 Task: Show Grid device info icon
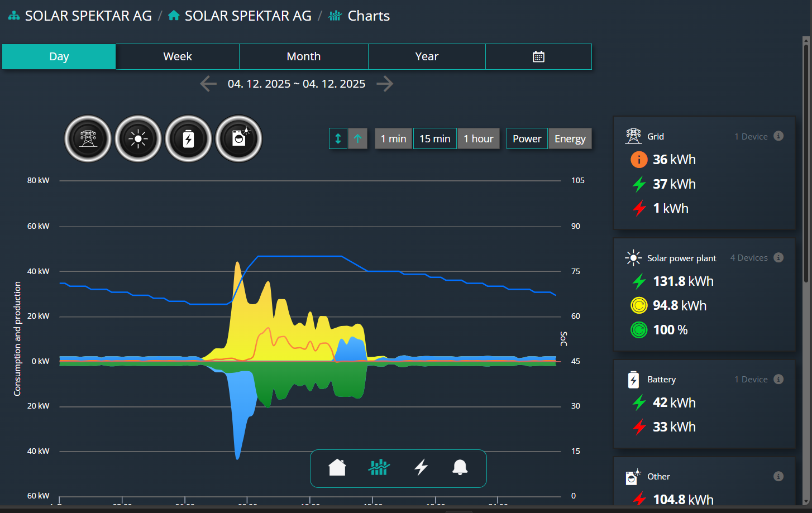pos(778,136)
